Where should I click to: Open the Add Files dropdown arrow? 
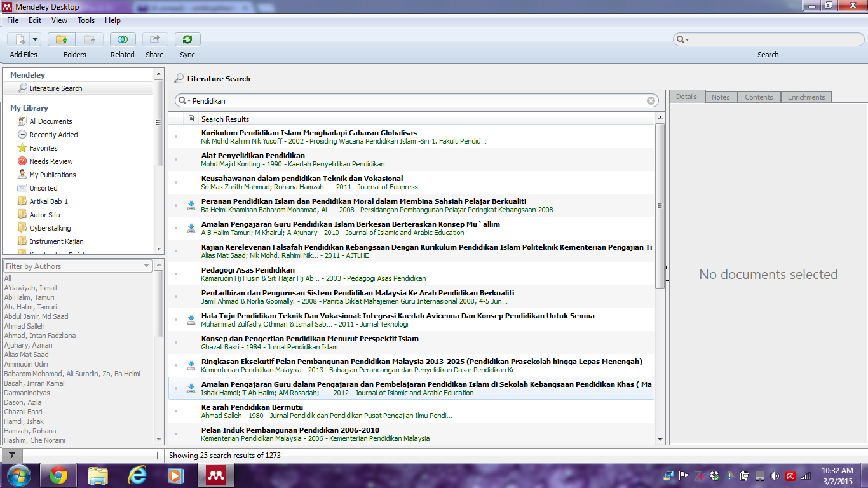35,39
